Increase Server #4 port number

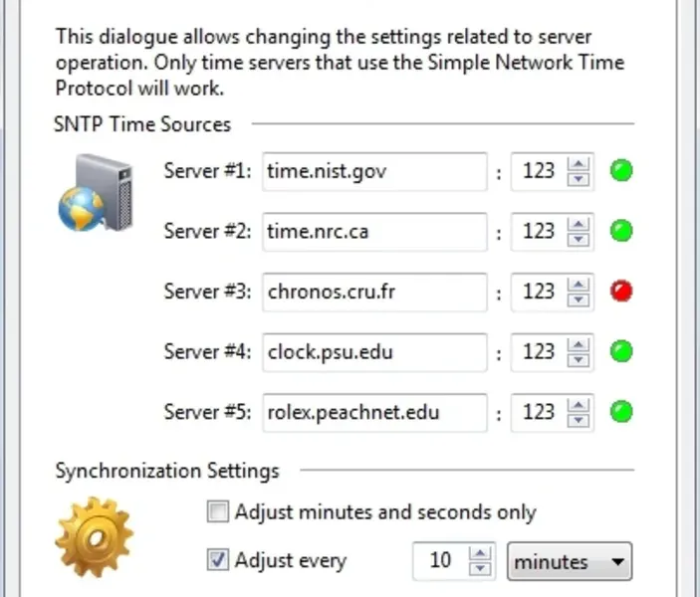[578, 343]
